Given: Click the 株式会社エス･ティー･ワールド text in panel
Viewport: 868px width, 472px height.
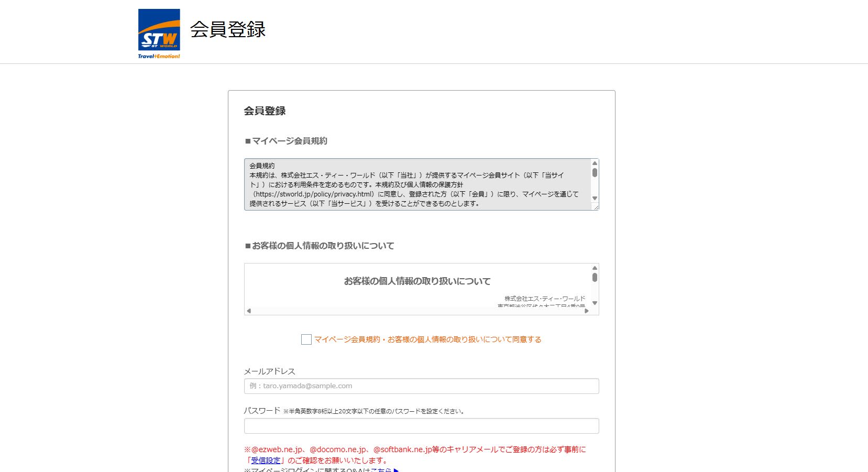Looking at the screenshot, I should pos(545,299).
